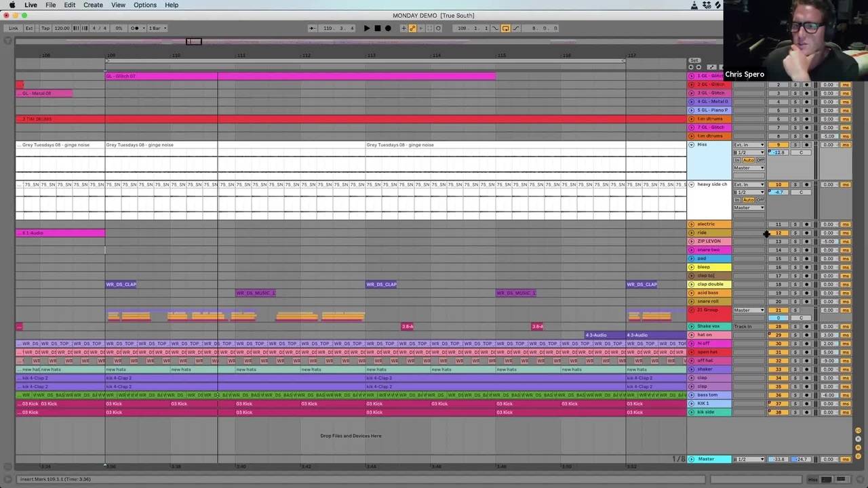
Task: Set heavy side ch monitor to Off
Action: pos(759,200)
